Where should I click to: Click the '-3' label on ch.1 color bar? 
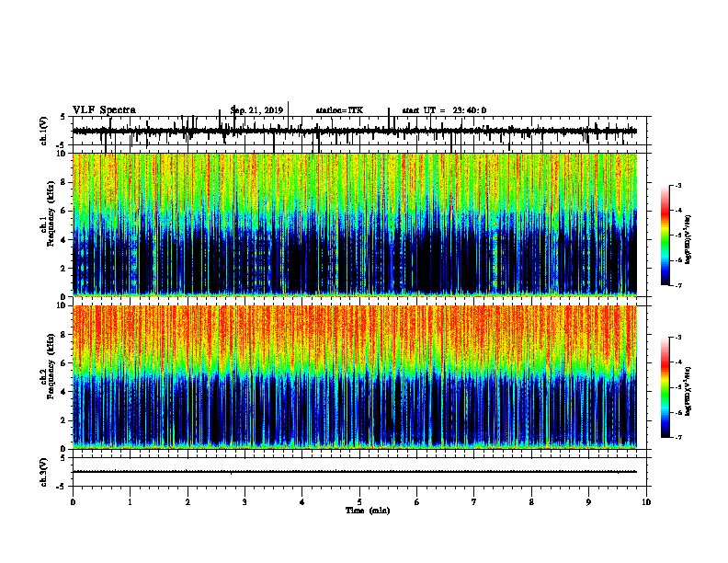click(x=677, y=186)
